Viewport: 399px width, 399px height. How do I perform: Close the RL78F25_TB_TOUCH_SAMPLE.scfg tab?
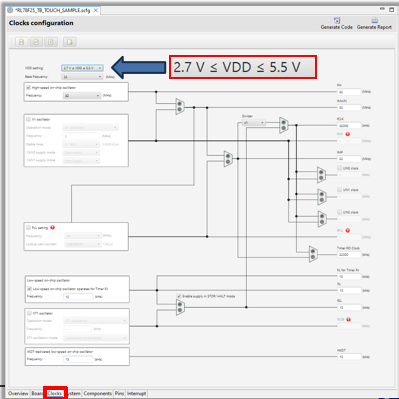[x=96, y=10]
